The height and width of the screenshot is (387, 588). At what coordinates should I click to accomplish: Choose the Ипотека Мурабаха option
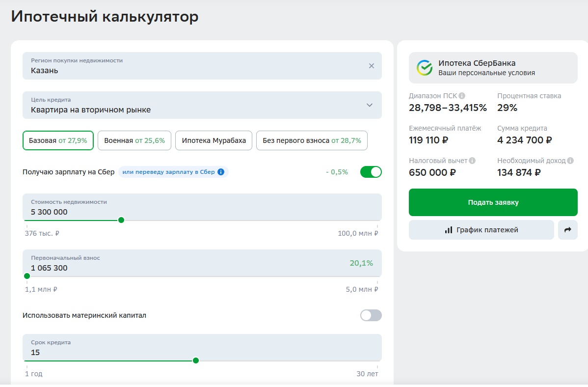click(214, 140)
